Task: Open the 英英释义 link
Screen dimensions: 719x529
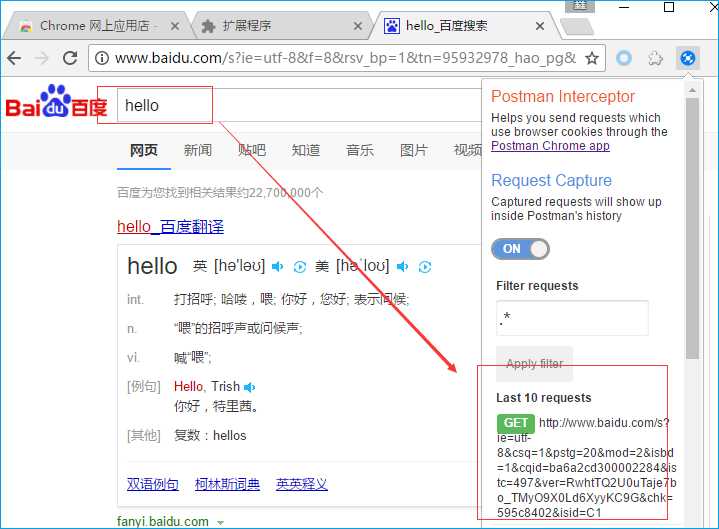Action: coord(302,484)
